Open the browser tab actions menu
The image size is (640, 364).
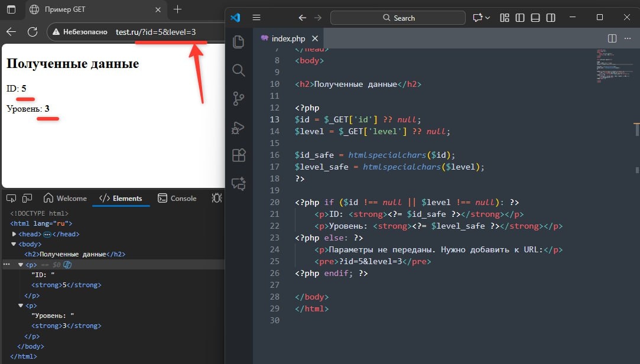[11, 9]
